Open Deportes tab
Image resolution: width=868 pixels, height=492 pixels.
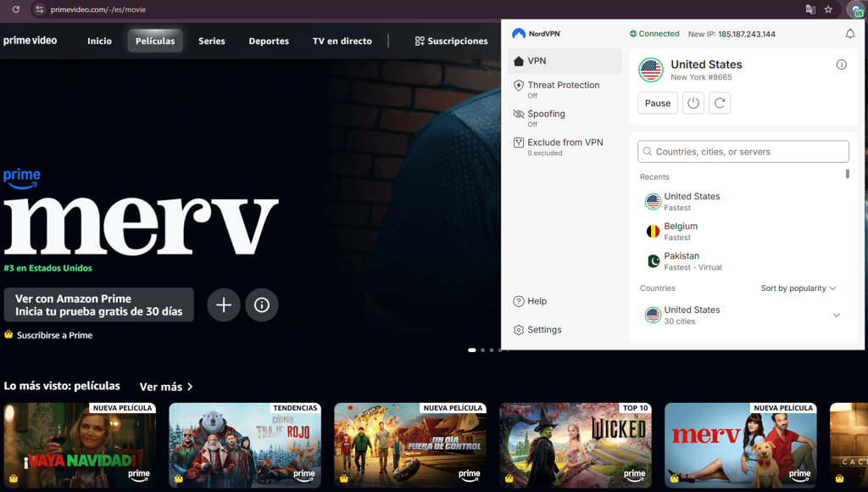269,41
